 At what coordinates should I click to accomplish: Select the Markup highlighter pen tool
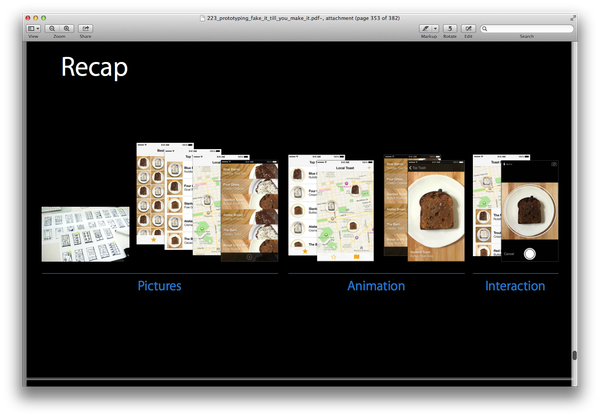tap(426, 28)
